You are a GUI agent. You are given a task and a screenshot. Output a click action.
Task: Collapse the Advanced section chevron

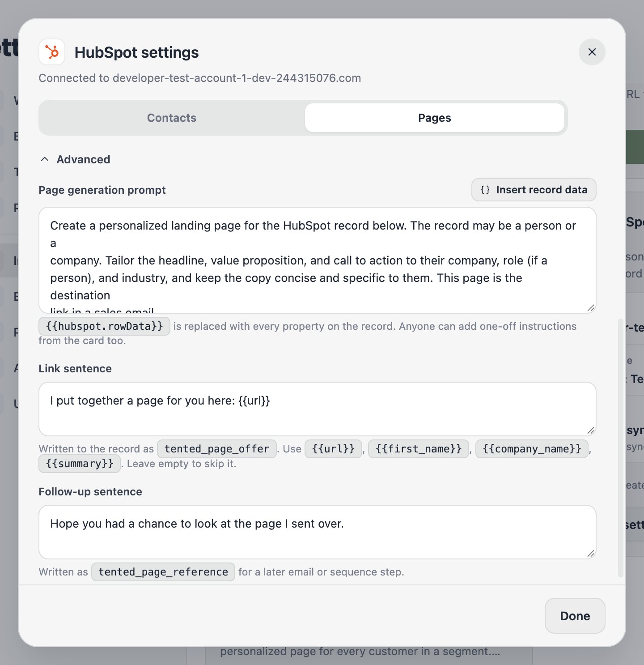[45, 159]
